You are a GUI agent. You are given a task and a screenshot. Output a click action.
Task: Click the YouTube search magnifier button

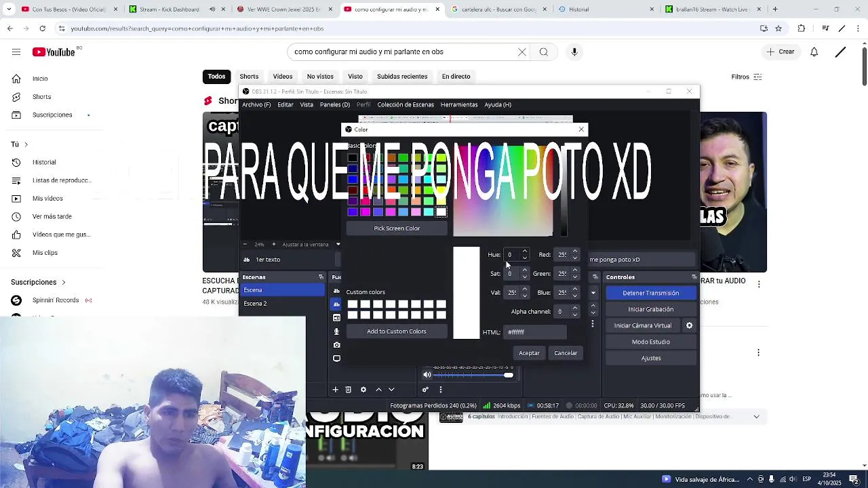point(544,52)
